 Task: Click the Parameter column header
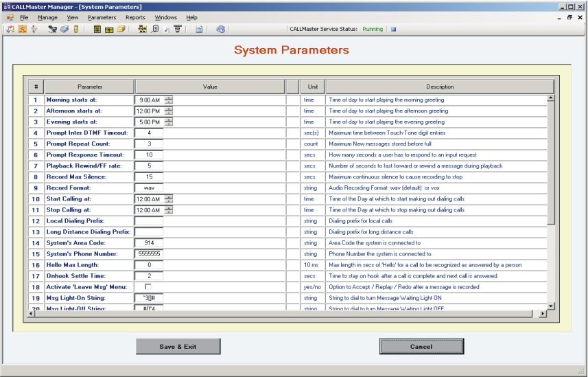tap(90, 87)
